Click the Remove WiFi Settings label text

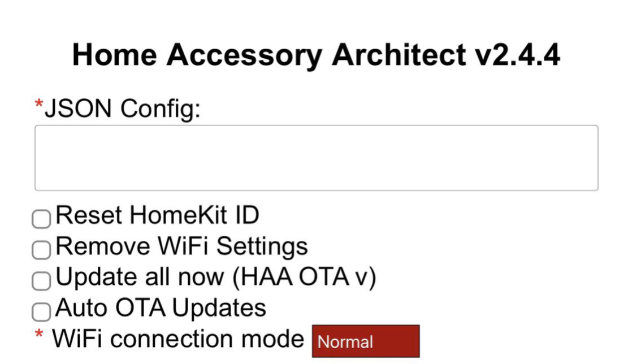click(181, 246)
